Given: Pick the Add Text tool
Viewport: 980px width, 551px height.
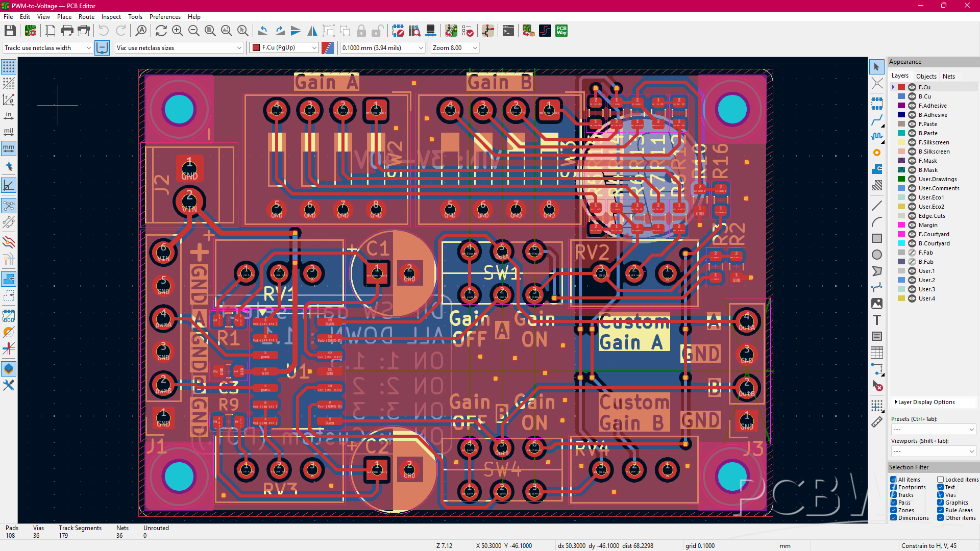Looking at the screenshot, I should tap(877, 320).
